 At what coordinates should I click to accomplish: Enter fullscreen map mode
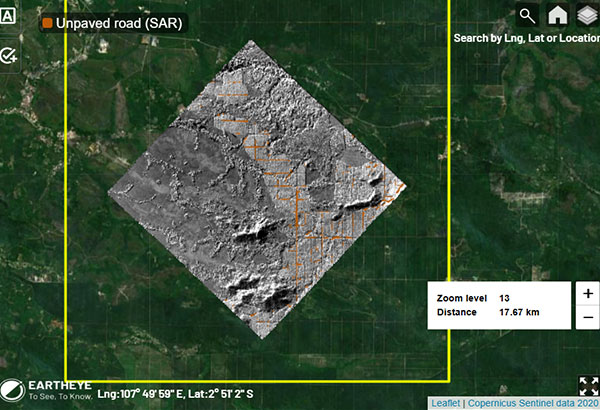[589, 386]
